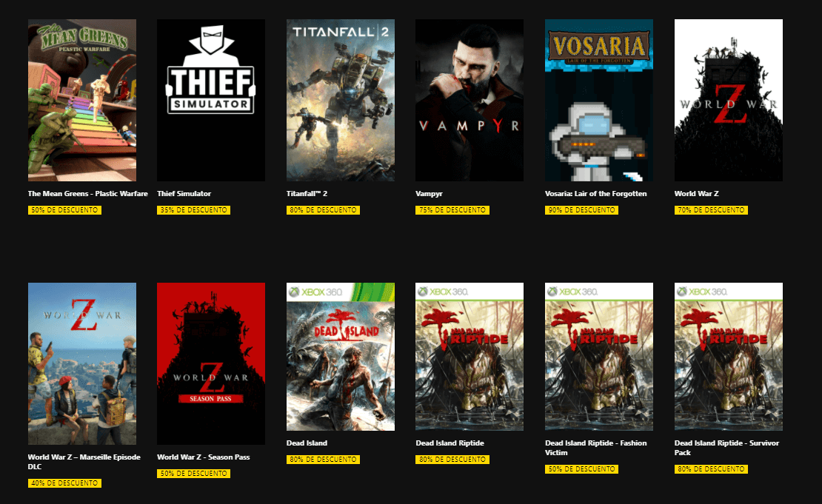Click Vosaria: Lair of the Forgotten title

[595, 193]
